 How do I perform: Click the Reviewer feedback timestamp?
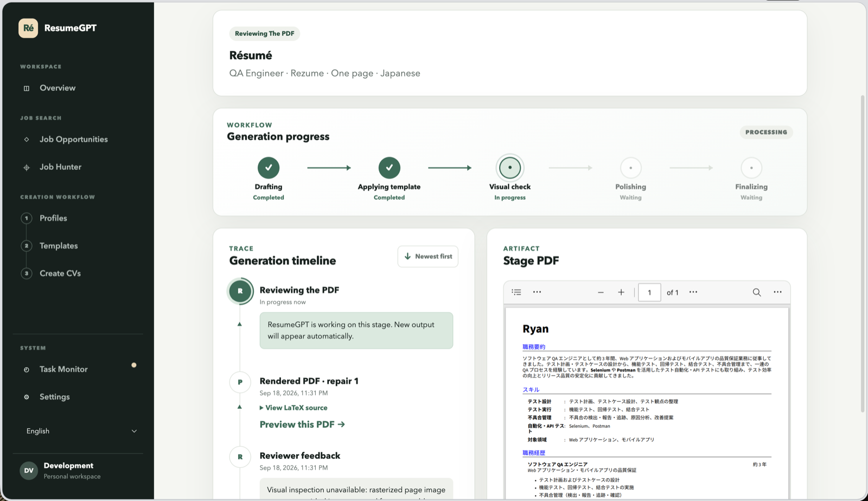coord(293,468)
